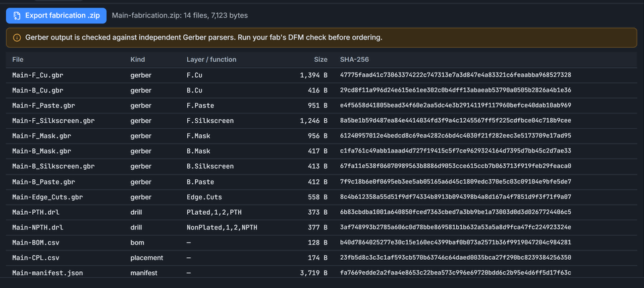Click the SHA-256 column header
Image resolution: width=644 pixels, height=288 pixels.
[354, 60]
